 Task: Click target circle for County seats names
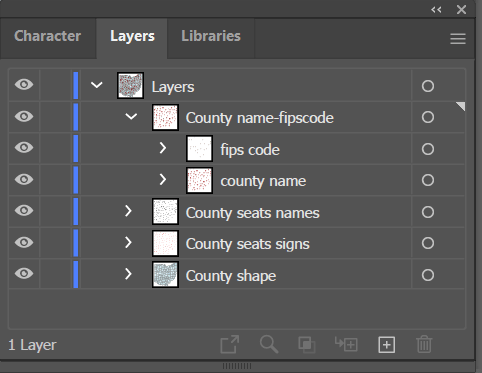point(428,212)
